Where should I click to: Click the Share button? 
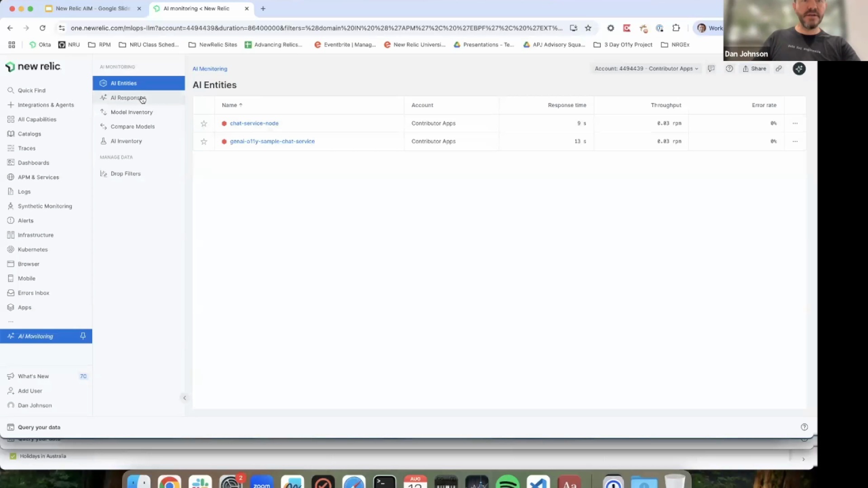tap(755, 69)
